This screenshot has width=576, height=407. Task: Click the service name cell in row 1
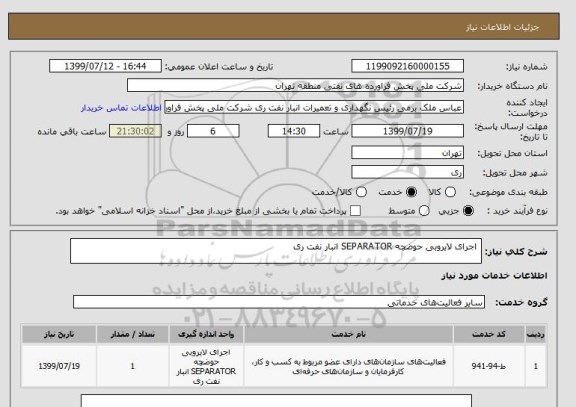(348, 366)
